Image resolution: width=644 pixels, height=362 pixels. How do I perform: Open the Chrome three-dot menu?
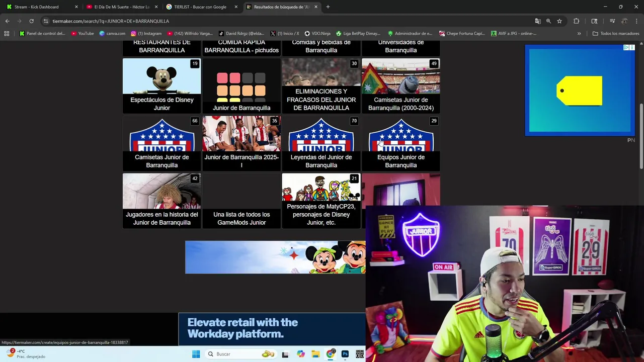coord(636,21)
